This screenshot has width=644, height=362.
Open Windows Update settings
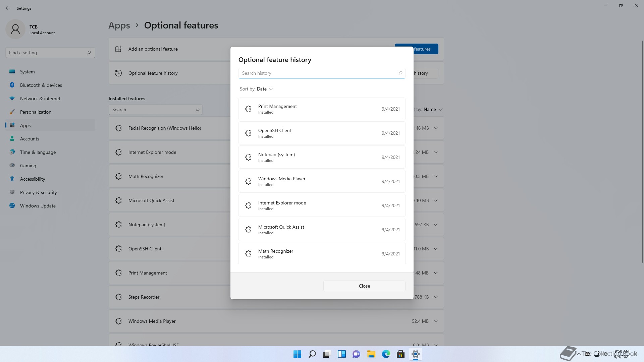point(50,206)
